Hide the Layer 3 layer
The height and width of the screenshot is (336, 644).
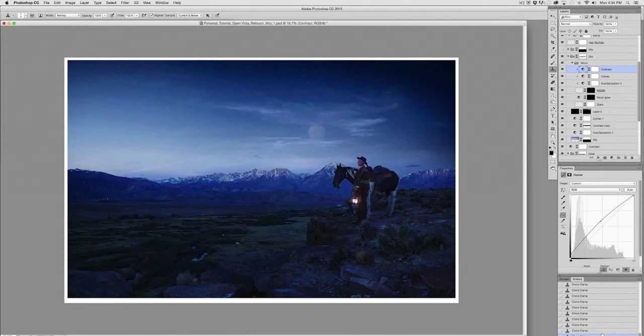click(562, 112)
